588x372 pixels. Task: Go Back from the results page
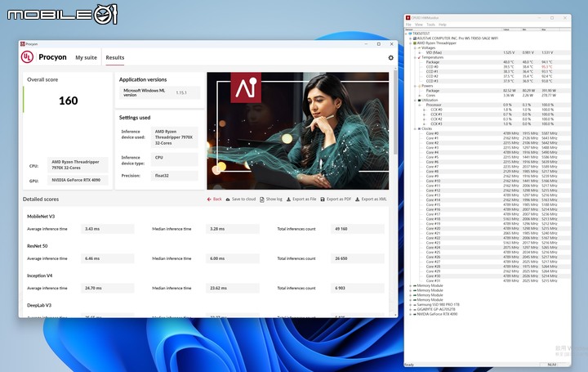pos(215,199)
